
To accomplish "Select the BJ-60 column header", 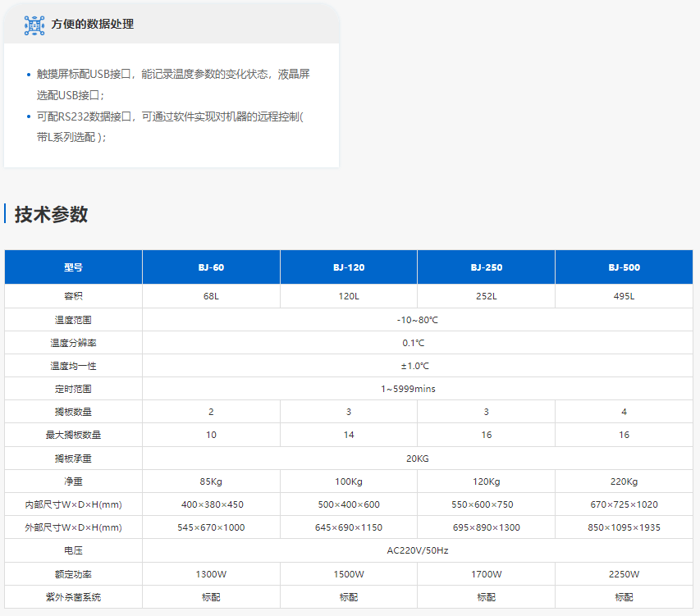I will pyautogui.click(x=211, y=267).
